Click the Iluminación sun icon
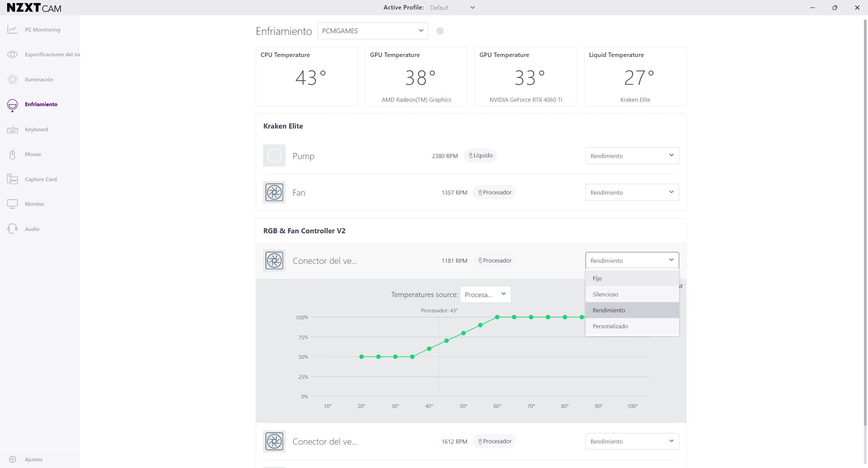 [13, 79]
